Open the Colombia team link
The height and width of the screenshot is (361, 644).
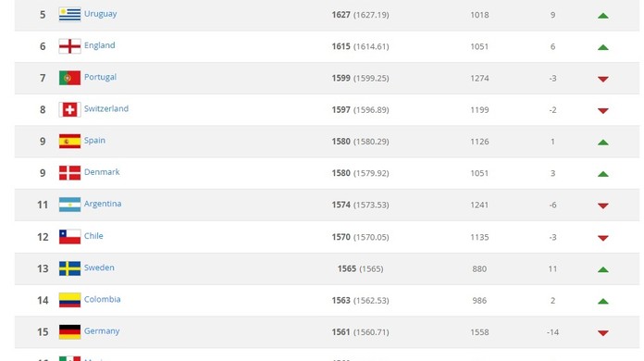[x=103, y=299]
